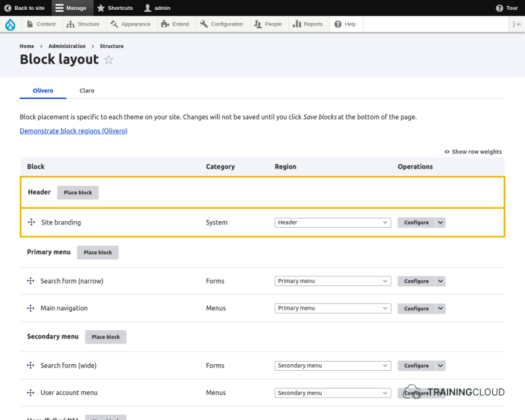Click the Back to site arrow icon
Viewport: 525px width, 420px height.
8,8
